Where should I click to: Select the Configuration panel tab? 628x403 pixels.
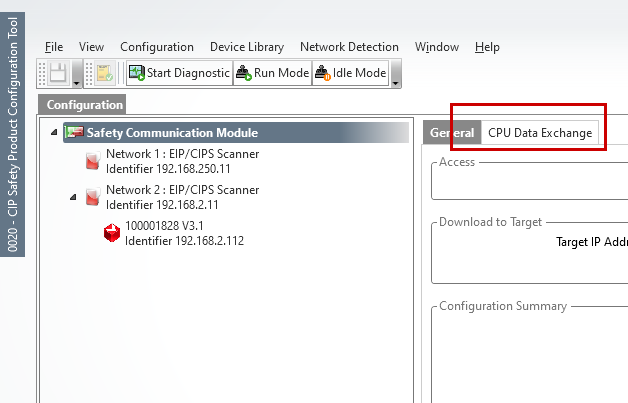(82, 105)
